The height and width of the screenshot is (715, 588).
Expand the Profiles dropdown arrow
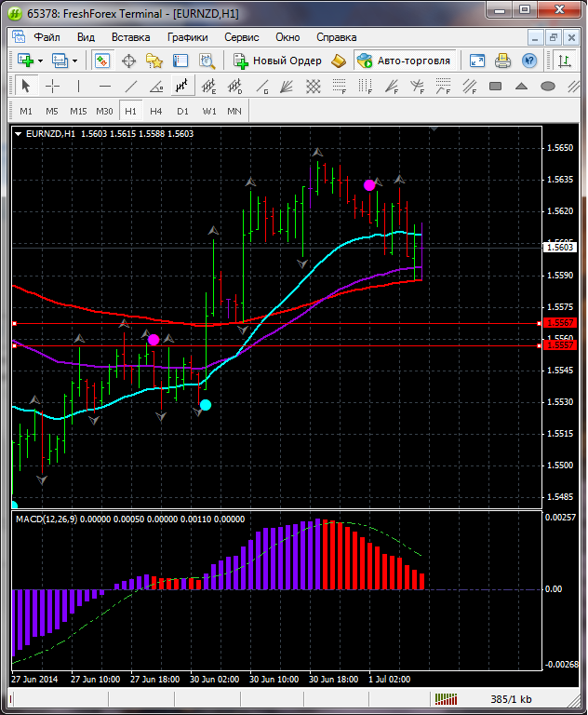(x=74, y=61)
